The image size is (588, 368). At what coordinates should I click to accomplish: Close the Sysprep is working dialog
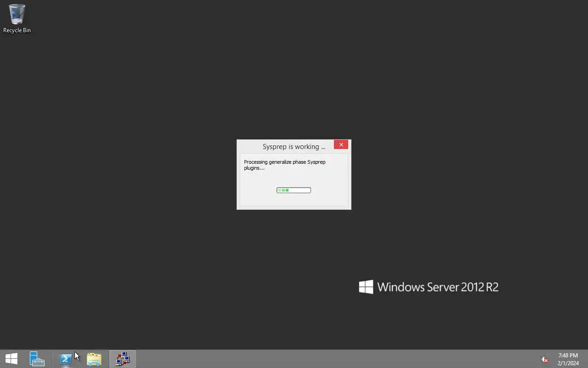[341, 144]
